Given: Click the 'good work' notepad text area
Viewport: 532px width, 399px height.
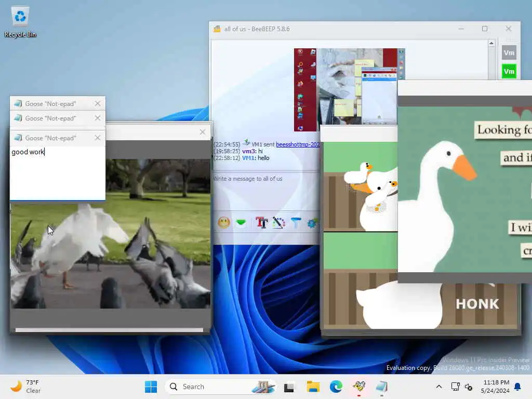Looking at the screenshot, I should coord(57,173).
